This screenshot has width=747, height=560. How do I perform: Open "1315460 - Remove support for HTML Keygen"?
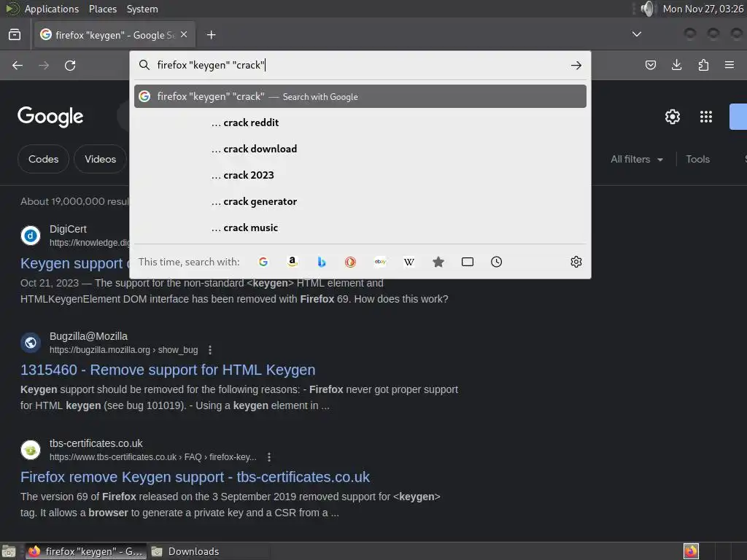click(x=168, y=370)
